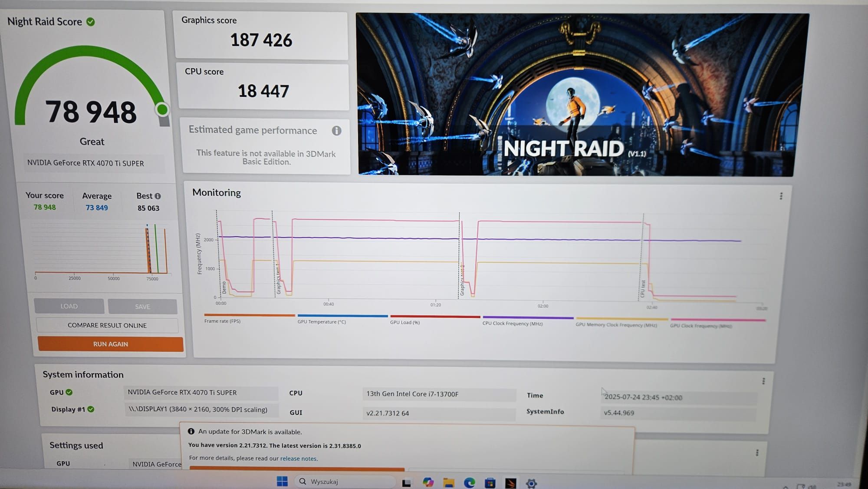Click the Night Raid benchmark banner image
This screenshot has height=489, width=868.
583,94
